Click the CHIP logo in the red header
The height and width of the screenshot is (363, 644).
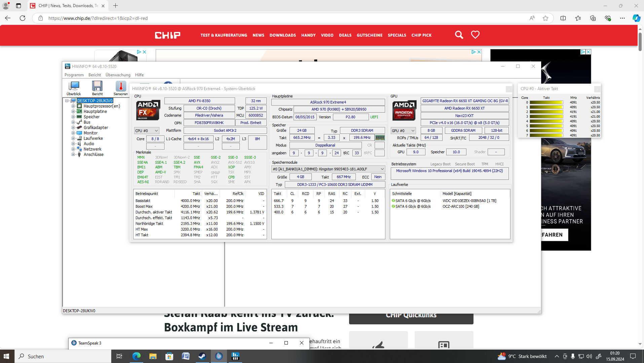click(x=167, y=35)
